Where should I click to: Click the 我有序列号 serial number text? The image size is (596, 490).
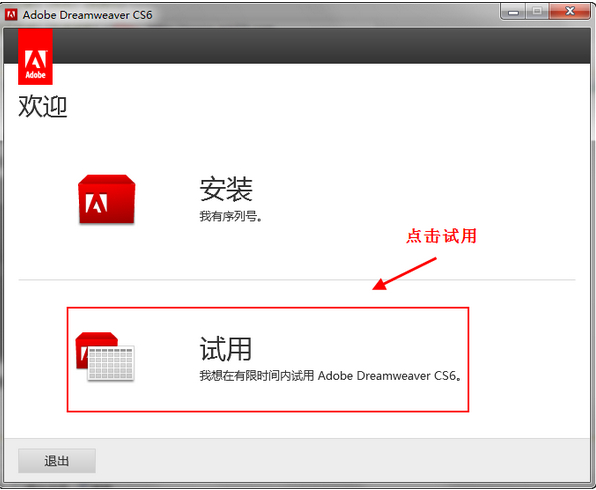point(230,217)
